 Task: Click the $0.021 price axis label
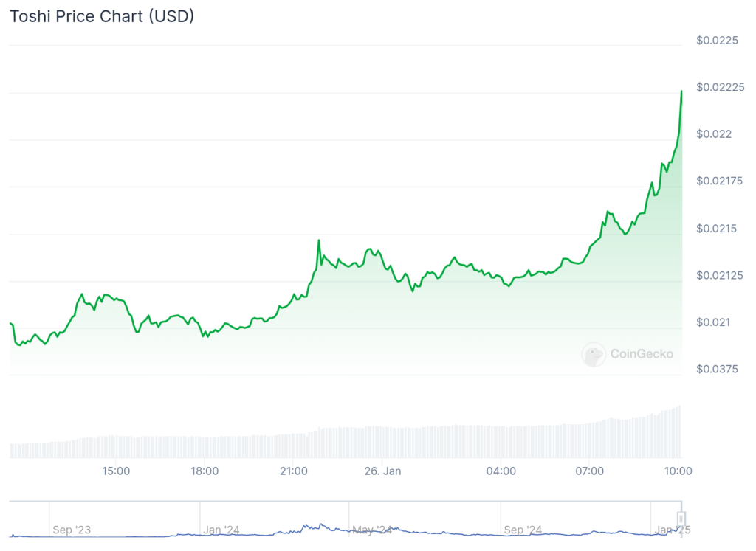pos(715,322)
